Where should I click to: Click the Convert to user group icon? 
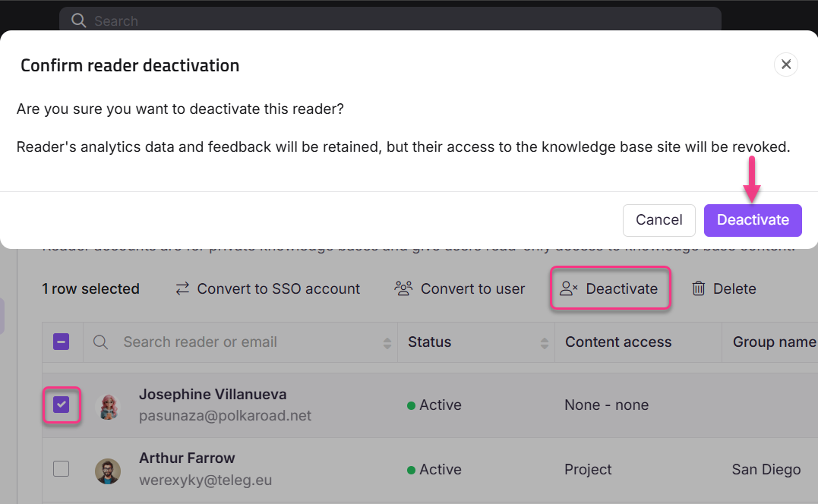pyautogui.click(x=402, y=288)
